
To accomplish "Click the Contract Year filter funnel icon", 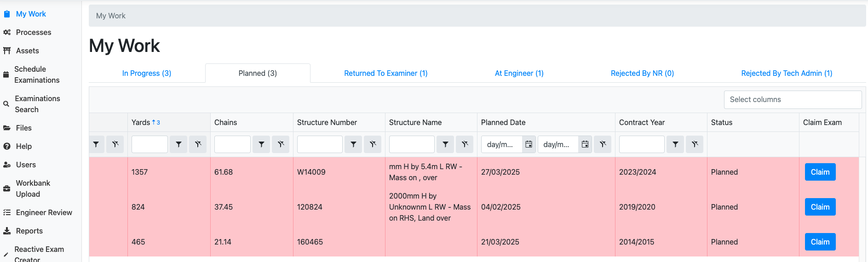I will tap(675, 144).
